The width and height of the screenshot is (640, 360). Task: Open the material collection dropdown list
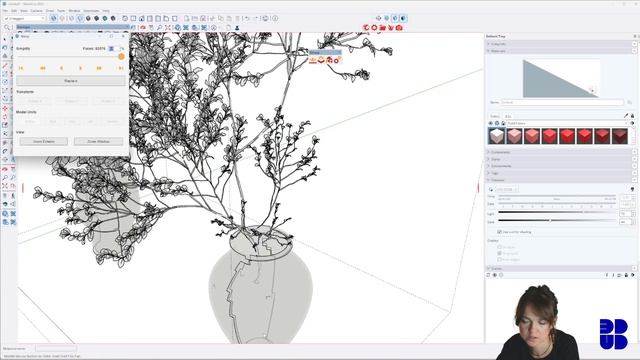[567, 123]
